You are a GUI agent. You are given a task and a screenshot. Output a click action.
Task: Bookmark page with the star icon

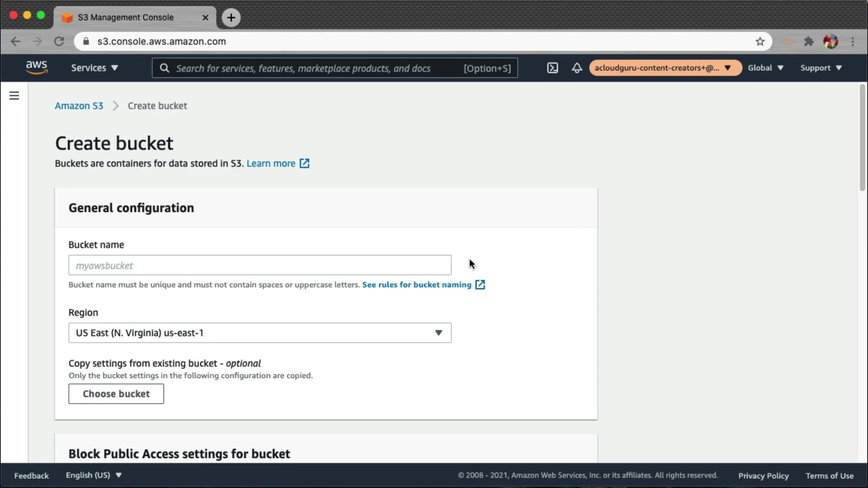[x=760, y=42]
